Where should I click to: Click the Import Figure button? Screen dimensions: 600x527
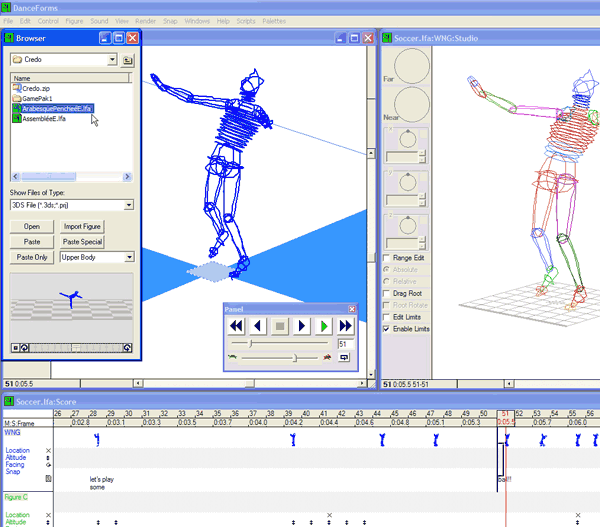82,227
